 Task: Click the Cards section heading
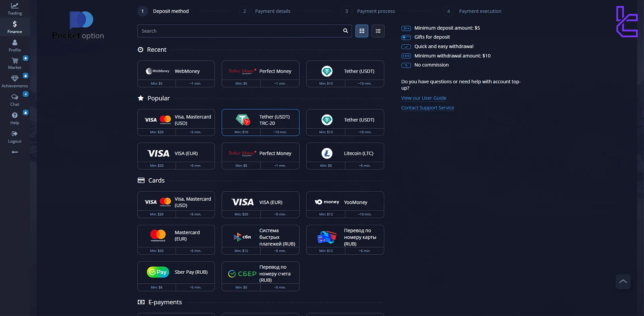[156, 180]
